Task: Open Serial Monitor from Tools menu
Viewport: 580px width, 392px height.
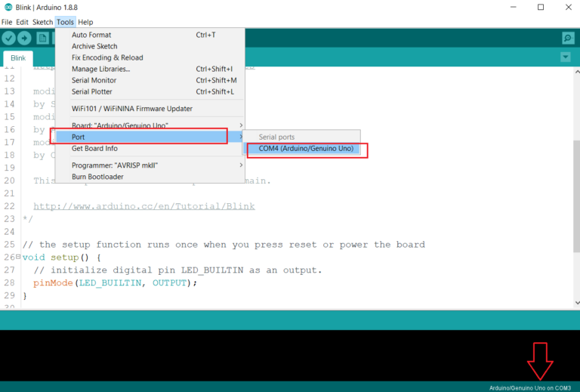Action: click(x=150, y=80)
